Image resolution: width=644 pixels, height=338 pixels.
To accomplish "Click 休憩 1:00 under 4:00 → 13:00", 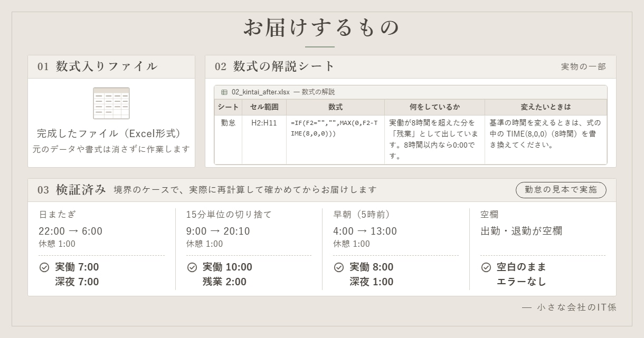I will (x=352, y=244).
